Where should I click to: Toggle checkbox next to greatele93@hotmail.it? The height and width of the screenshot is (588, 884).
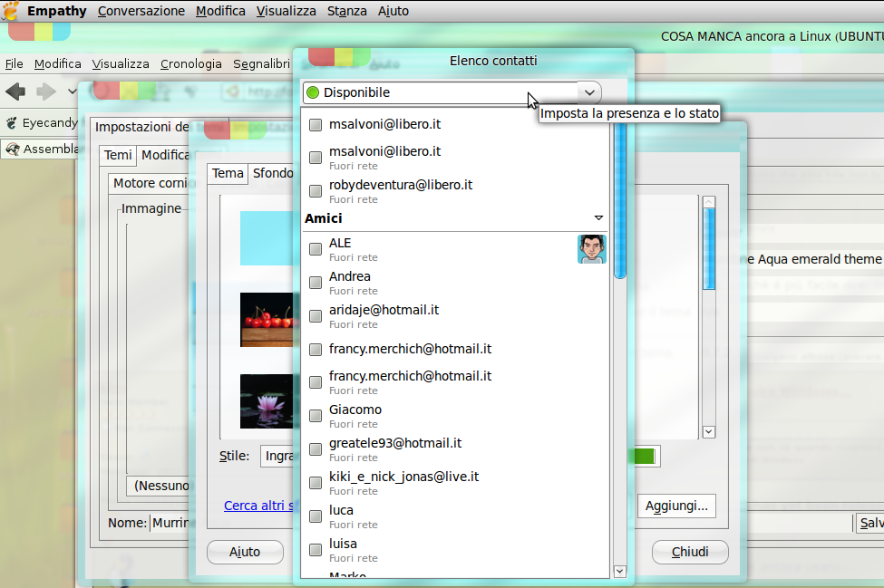coord(316,449)
